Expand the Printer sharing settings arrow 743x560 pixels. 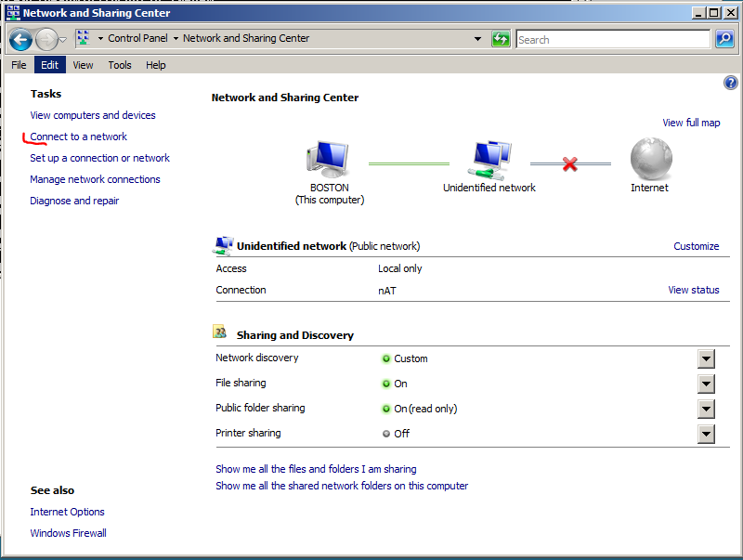(706, 434)
